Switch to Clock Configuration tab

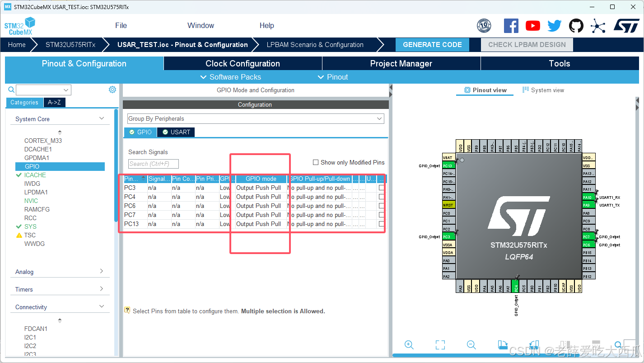click(243, 63)
